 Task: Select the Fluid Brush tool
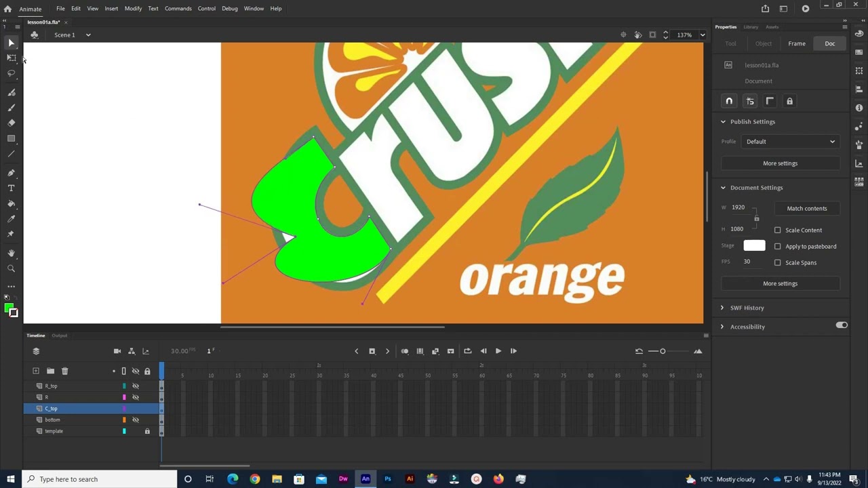[11, 93]
